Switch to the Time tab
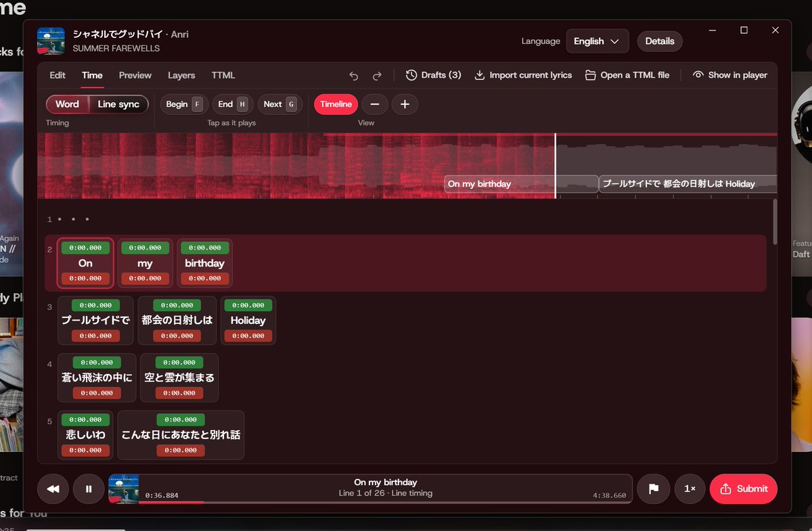The width and height of the screenshot is (812, 531). tap(92, 75)
